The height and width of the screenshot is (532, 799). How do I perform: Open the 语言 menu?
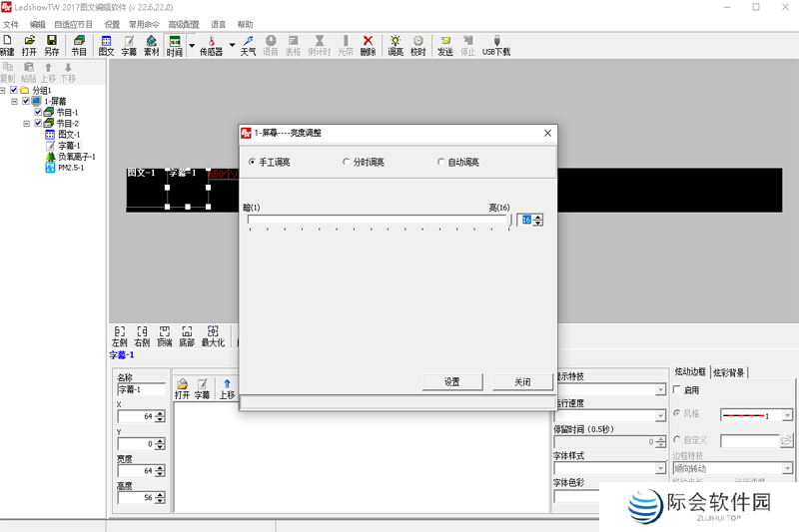coord(218,24)
